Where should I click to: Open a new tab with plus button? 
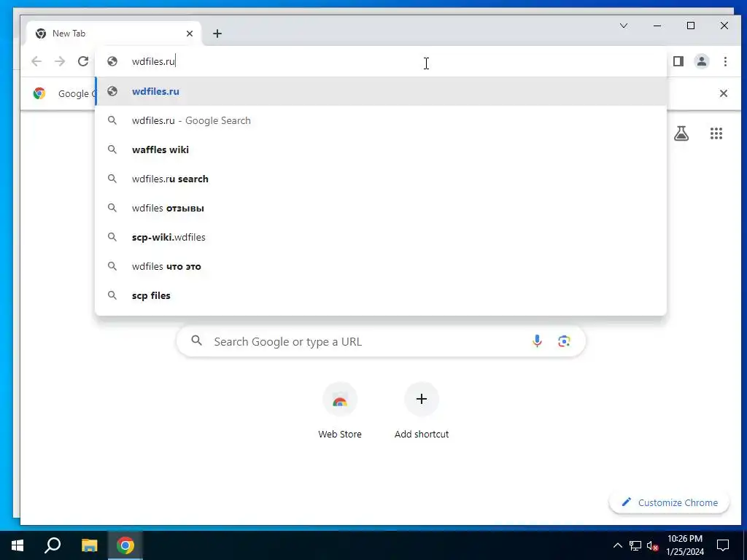point(217,34)
